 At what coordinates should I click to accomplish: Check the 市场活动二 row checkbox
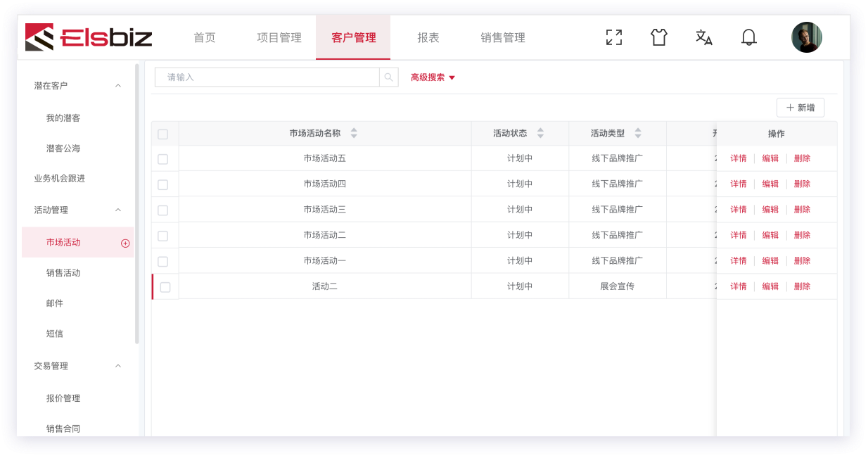(163, 236)
